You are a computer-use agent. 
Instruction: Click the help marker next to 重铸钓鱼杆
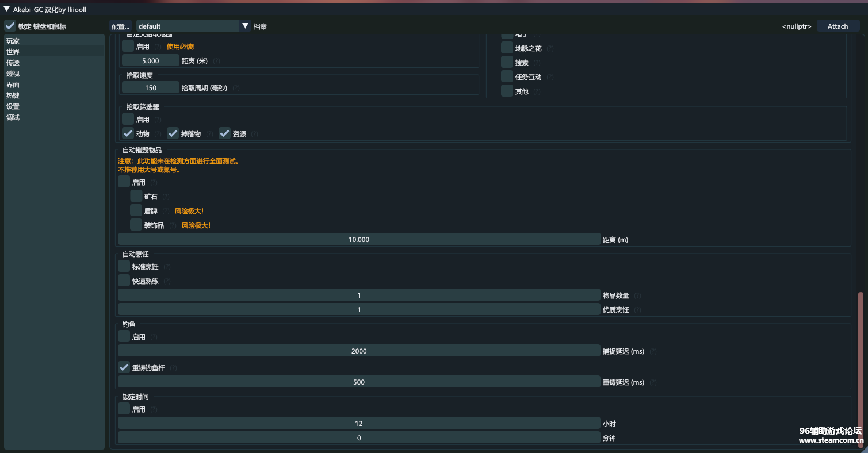174,368
